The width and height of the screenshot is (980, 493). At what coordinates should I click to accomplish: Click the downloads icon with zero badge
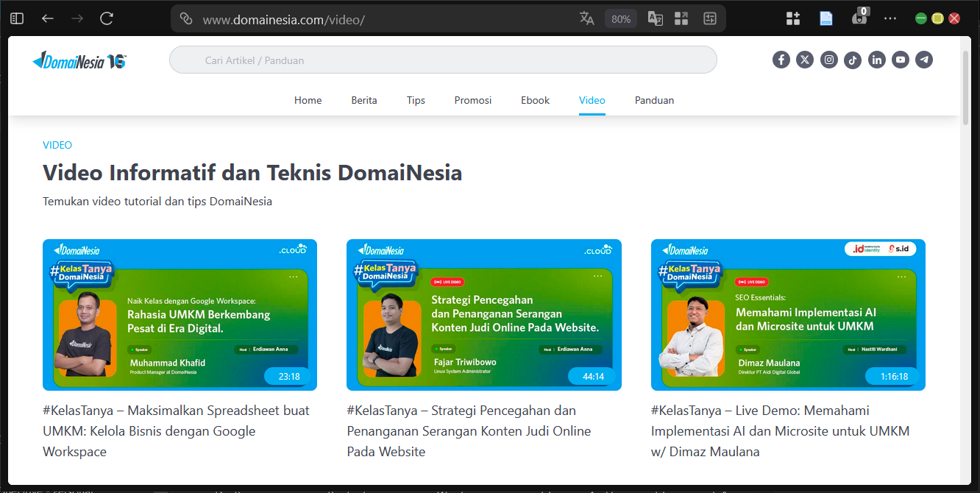click(x=859, y=18)
